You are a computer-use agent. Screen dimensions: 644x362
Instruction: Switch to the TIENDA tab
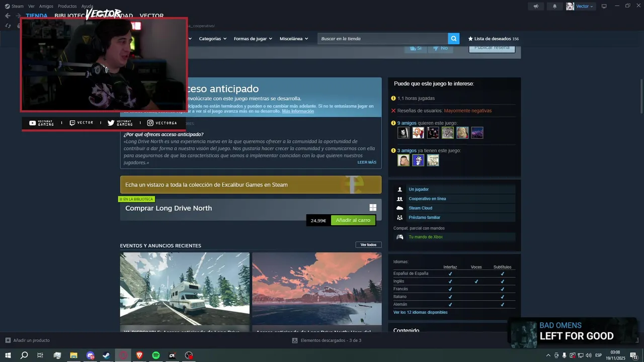click(x=37, y=16)
